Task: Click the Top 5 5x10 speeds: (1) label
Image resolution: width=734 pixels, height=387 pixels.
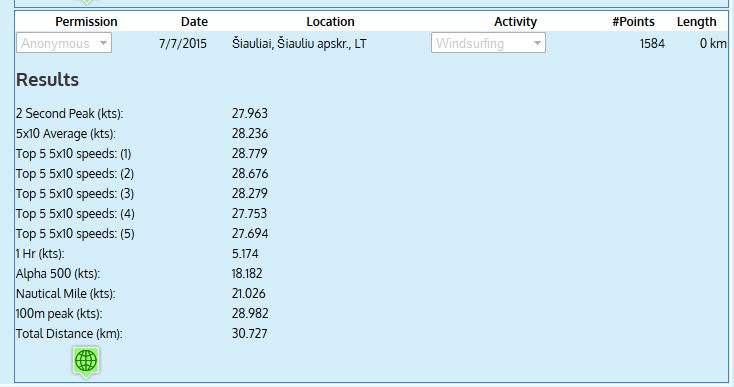Action: (73, 154)
